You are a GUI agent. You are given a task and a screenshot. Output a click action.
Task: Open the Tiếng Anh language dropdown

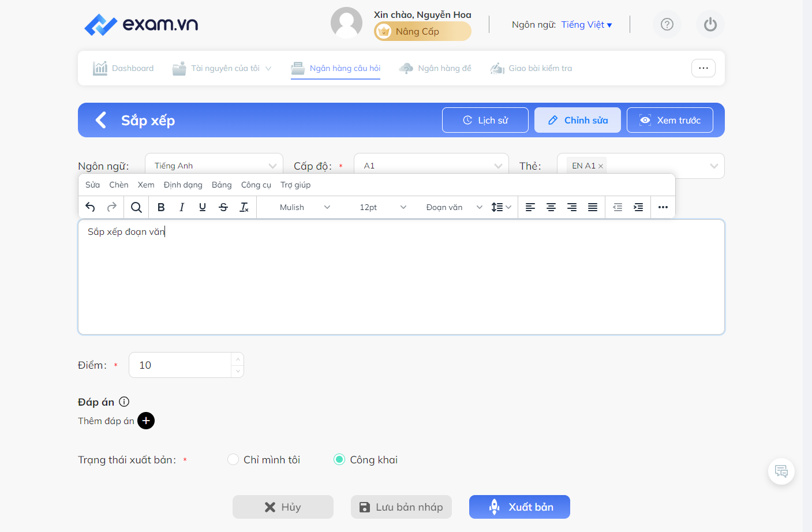pyautogui.click(x=214, y=166)
